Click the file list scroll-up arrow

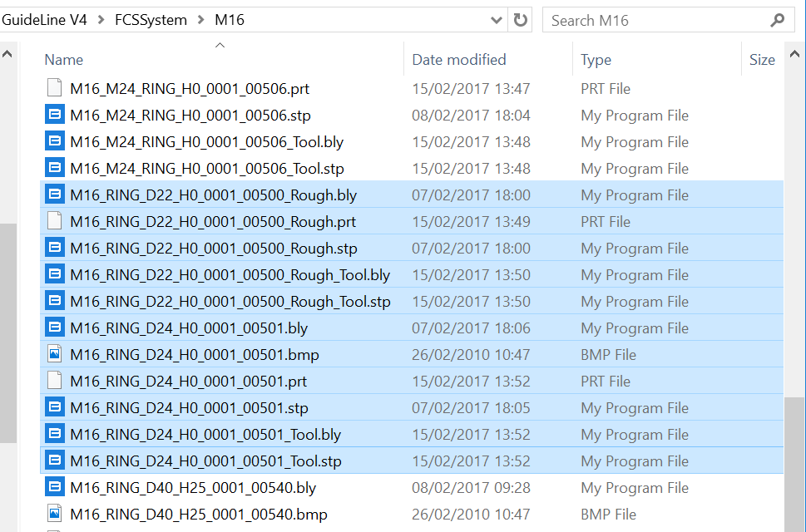[794, 54]
